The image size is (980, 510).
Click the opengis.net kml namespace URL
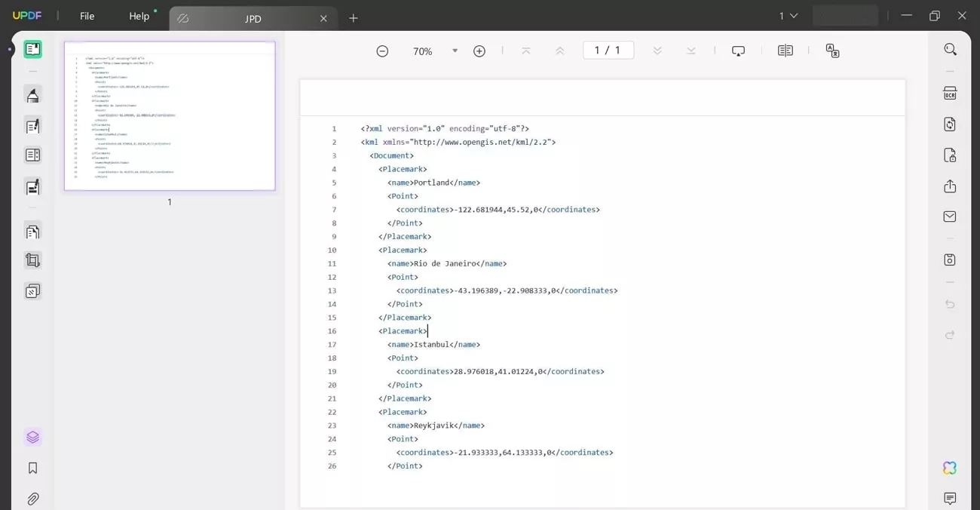coord(481,142)
